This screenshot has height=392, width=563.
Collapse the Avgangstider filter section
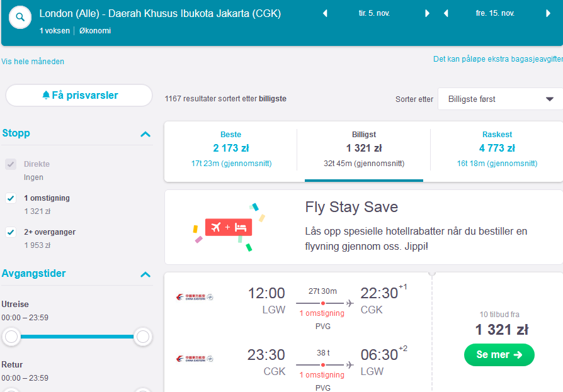[x=145, y=275]
